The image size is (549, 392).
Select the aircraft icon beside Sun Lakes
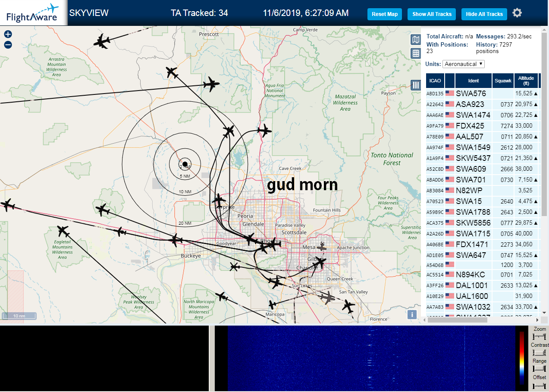pos(275,283)
